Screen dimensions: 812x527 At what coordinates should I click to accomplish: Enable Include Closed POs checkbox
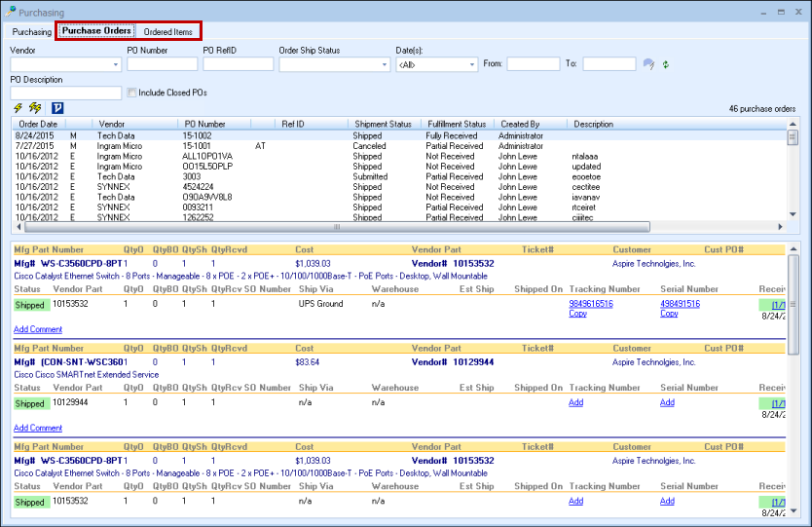pos(132,94)
